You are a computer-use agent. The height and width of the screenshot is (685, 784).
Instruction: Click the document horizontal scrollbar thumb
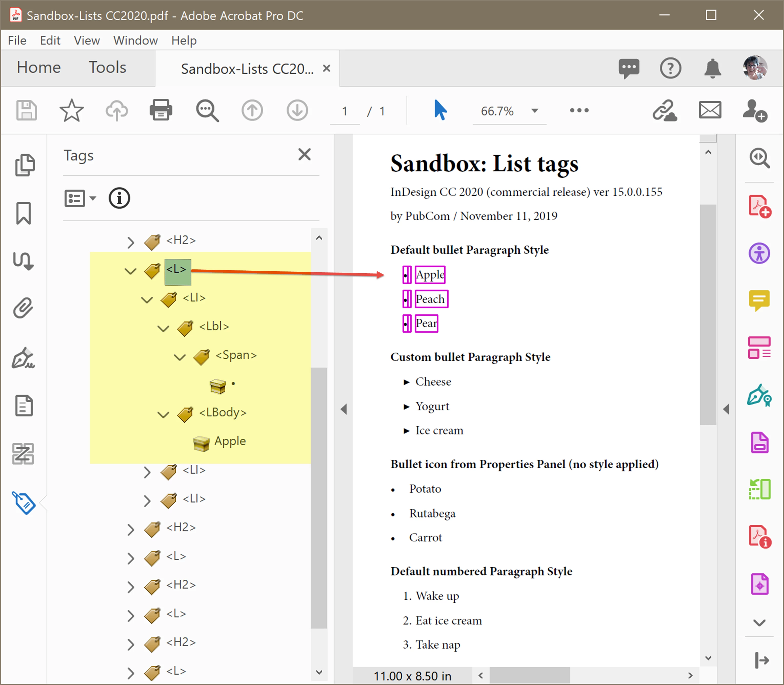(x=529, y=676)
